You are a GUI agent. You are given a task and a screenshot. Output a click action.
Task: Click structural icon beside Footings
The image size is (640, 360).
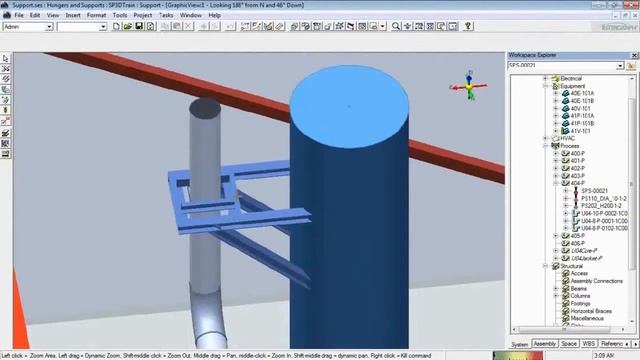(565, 304)
